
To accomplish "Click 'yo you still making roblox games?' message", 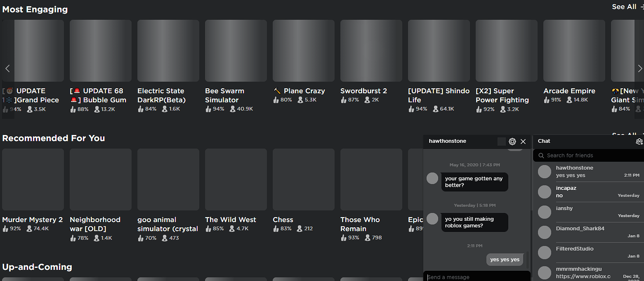I will click(475, 222).
